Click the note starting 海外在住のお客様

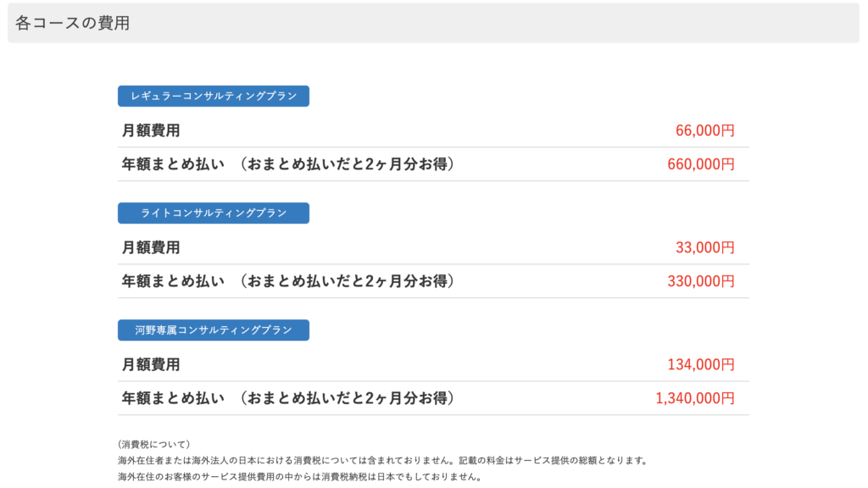pos(299,477)
